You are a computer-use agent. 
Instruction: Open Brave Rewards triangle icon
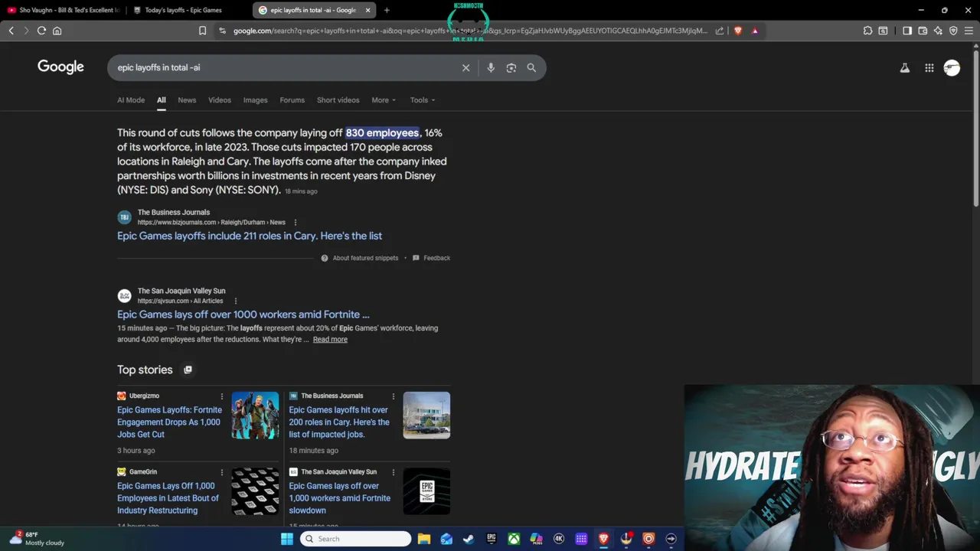pos(755,31)
